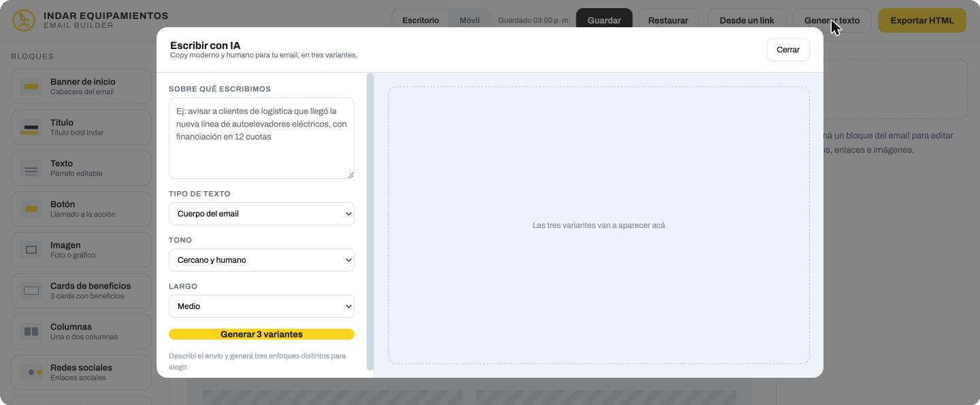980x405 pixels.
Task: Select the Columnas block icon
Action: coord(31,331)
